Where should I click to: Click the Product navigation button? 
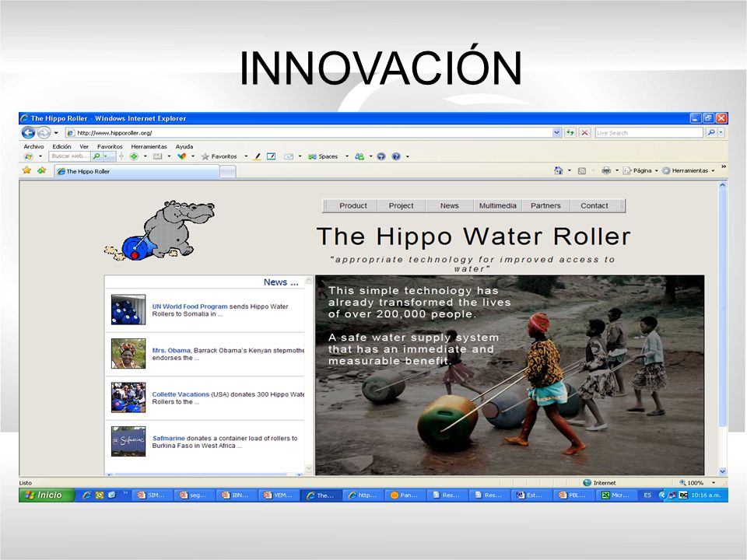pyautogui.click(x=353, y=205)
